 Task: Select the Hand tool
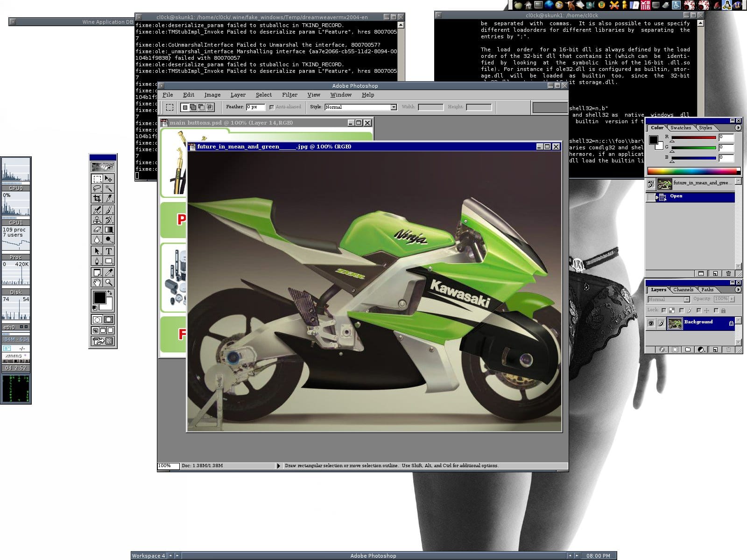click(97, 282)
